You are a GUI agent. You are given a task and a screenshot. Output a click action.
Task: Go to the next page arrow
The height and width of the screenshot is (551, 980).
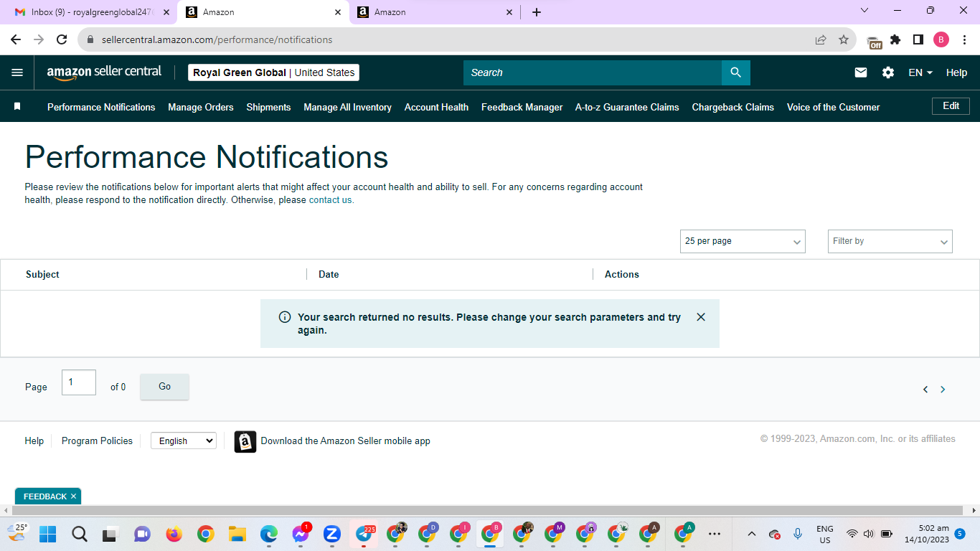tap(943, 390)
